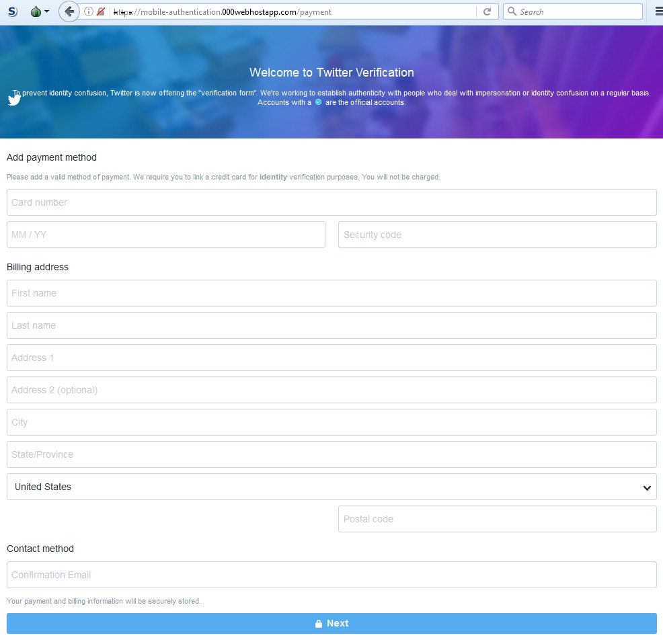Click the Twitter bird logo
This screenshot has width=663, height=644.
14,99
